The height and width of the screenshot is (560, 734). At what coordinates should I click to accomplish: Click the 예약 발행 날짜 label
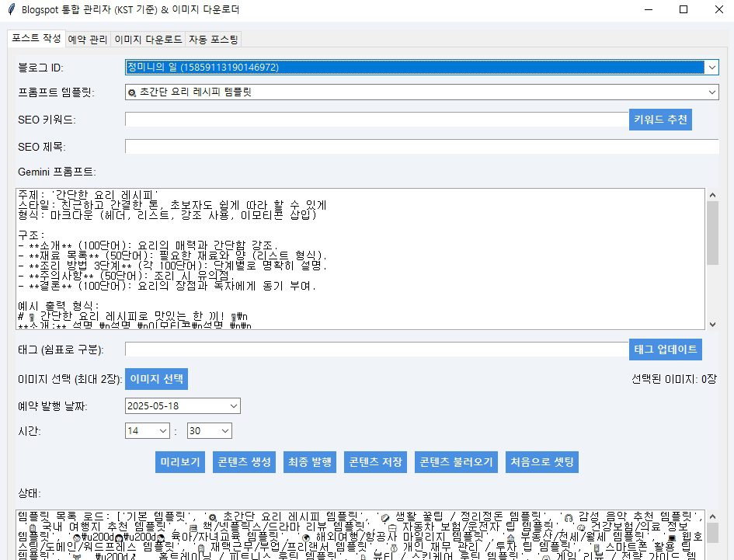(53, 406)
